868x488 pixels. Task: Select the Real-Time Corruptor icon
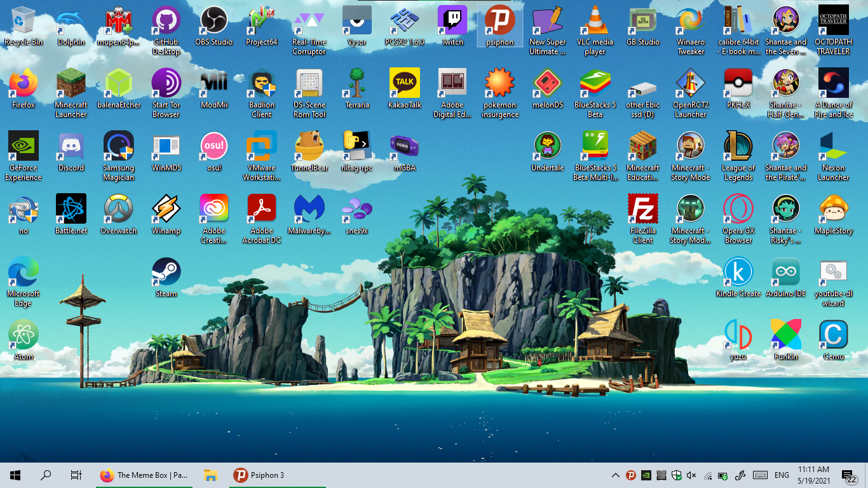pyautogui.click(x=309, y=30)
